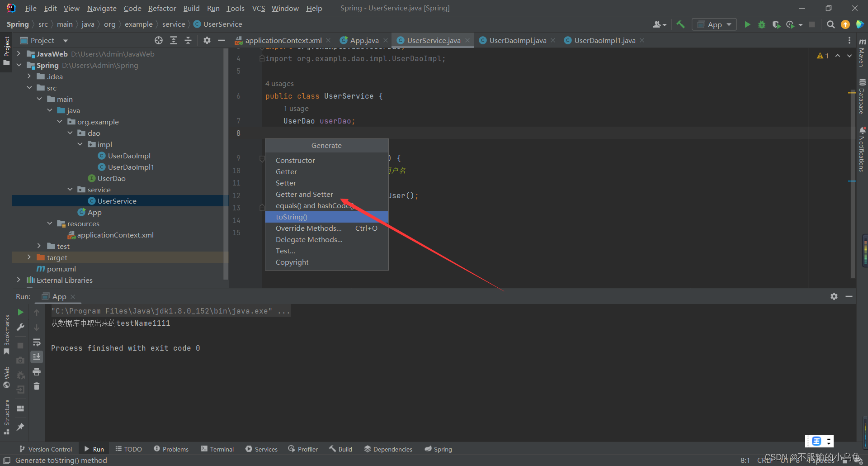Expand External Libraries node
The image size is (868, 466).
(x=19, y=280)
